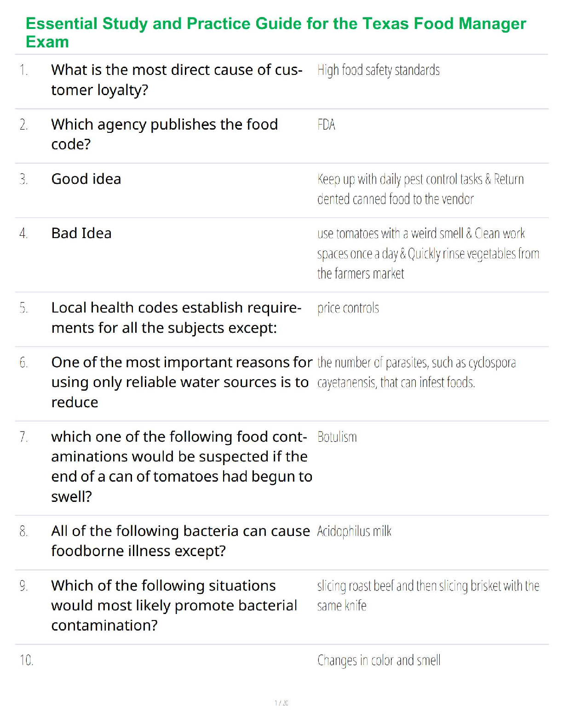The image size is (563, 728).
Task: Click the 'Bad Idea' term
Action: pyautogui.click(x=81, y=233)
